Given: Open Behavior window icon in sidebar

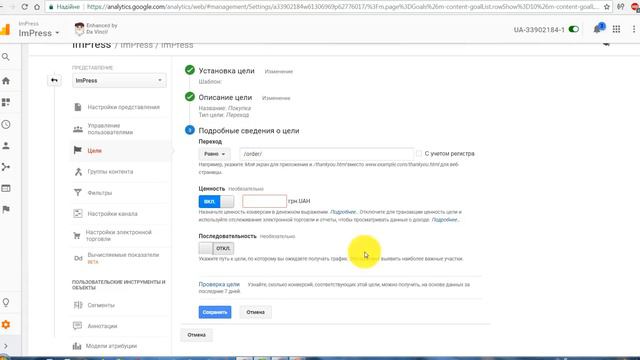Looking at the screenshot, I should tap(6, 188).
